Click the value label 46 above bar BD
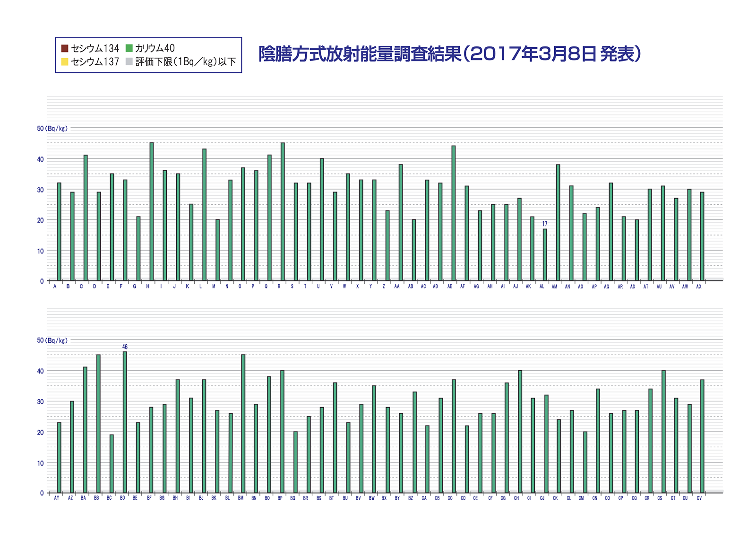This screenshot has width=756, height=539. [125, 347]
